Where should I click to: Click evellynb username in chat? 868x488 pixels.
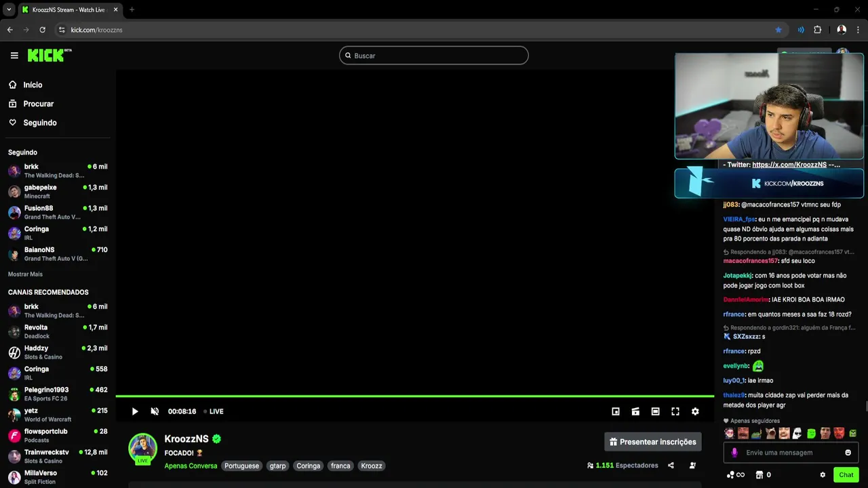coord(736,366)
